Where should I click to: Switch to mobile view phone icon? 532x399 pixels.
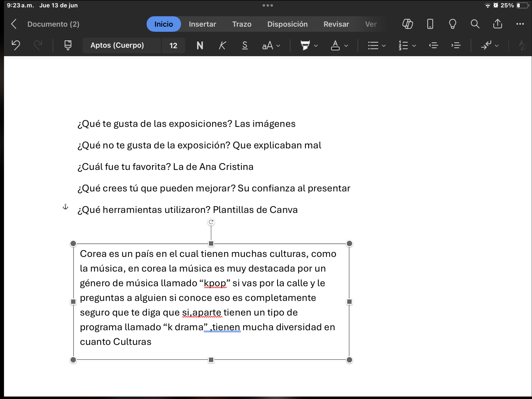pos(430,24)
